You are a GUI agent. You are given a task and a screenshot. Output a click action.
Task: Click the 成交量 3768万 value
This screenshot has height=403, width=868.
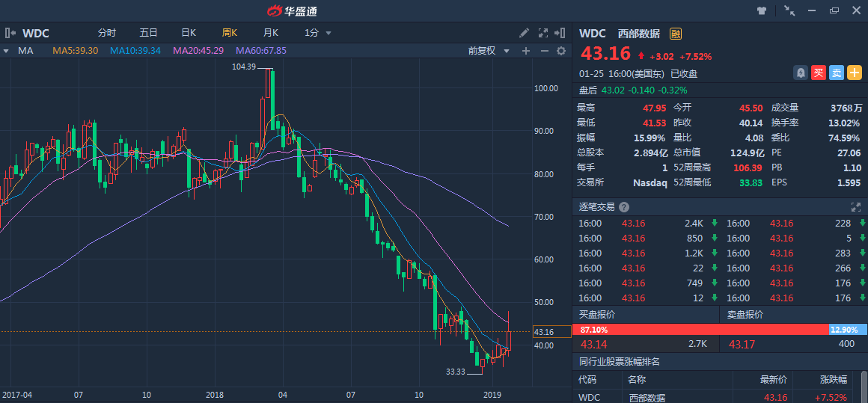[846, 108]
